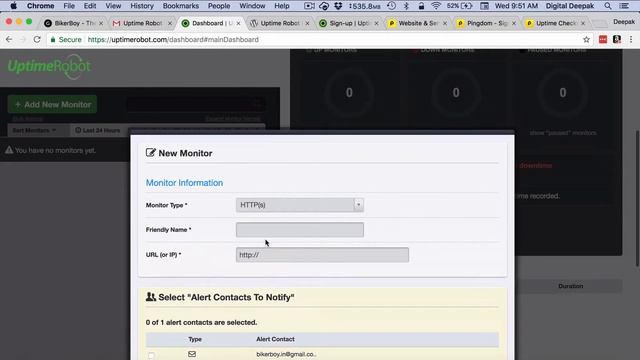640x360 pixels.
Task: Open Time Machine menu bar icon
Action: [x=391, y=6]
